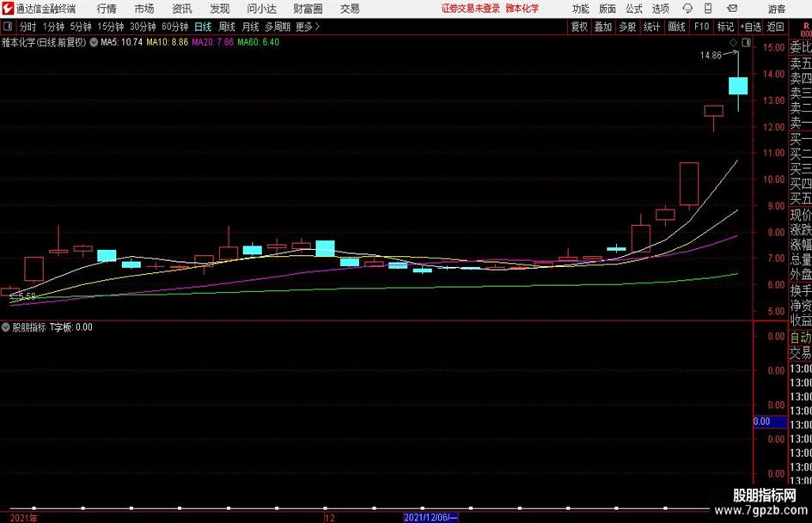The image size is (812, 523).
Task: Open the 版面 menu
Action: tap(607, 9)
